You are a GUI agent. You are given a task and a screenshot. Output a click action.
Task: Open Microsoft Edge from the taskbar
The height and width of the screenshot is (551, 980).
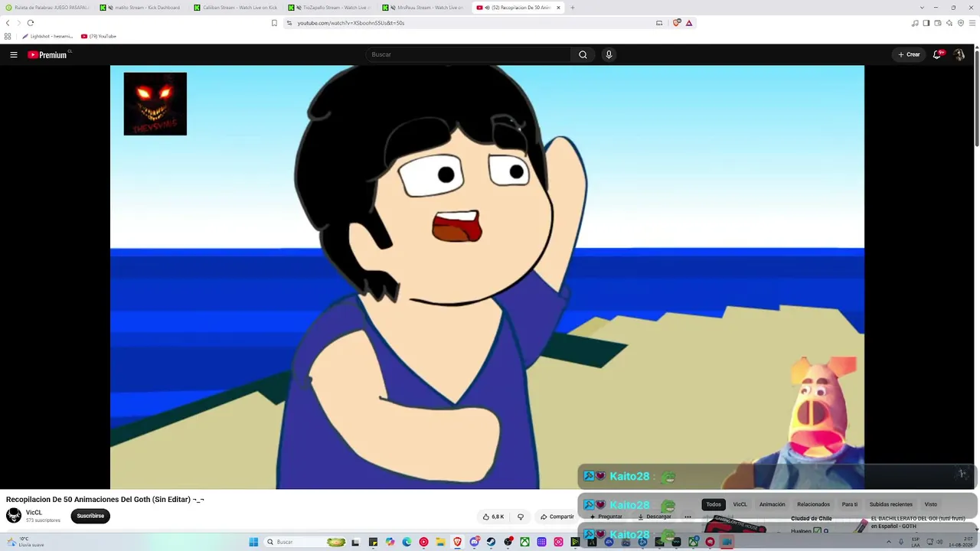pos(407,542)
